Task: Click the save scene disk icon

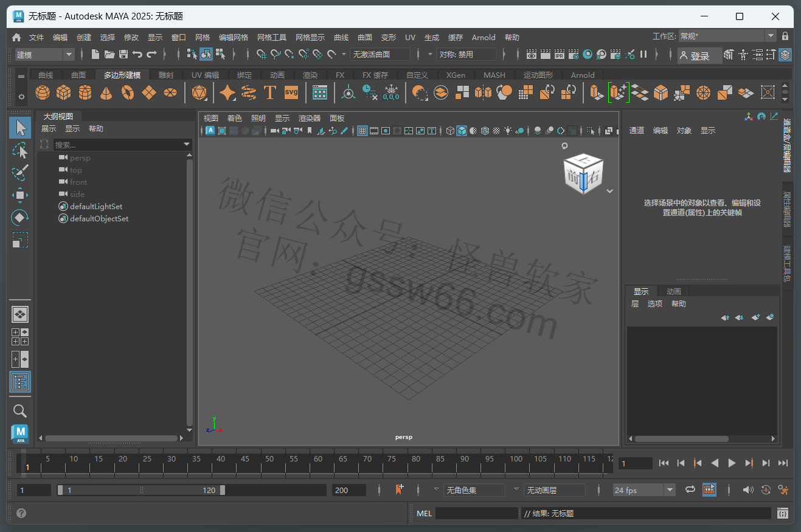Action: pyautogui.click(x=123, y=54)
